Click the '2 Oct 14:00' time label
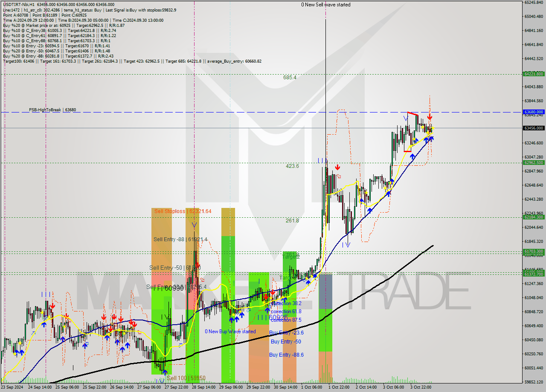Viewport: 546px width, 392px height. [366, 387]
